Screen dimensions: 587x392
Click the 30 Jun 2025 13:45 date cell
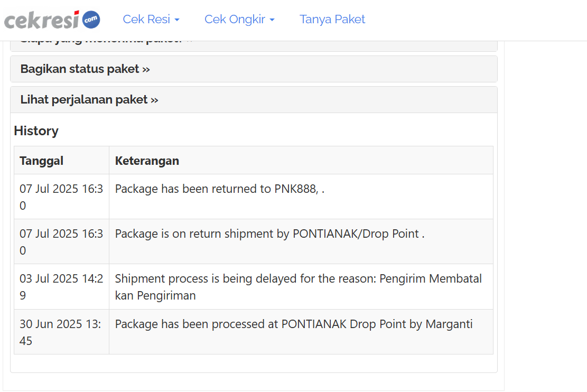[61, 332]
